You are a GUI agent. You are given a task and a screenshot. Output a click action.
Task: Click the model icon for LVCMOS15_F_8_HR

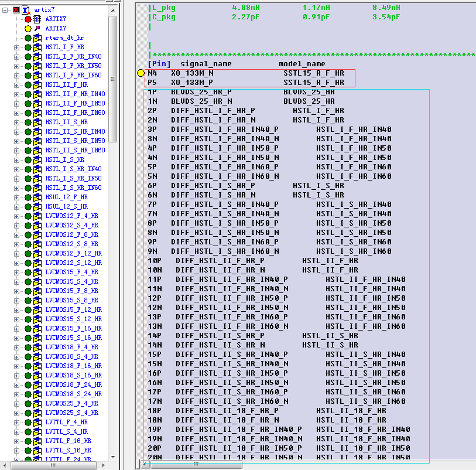(37, 291)
